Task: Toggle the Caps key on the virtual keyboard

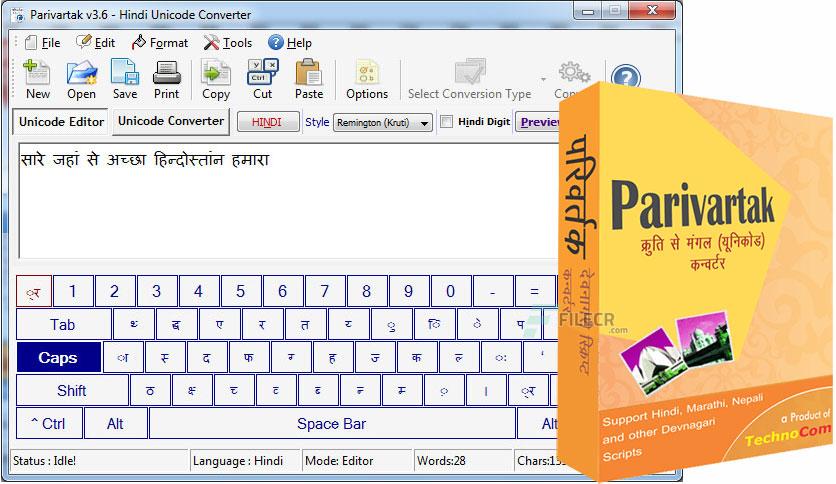Action: coord(58,358)
